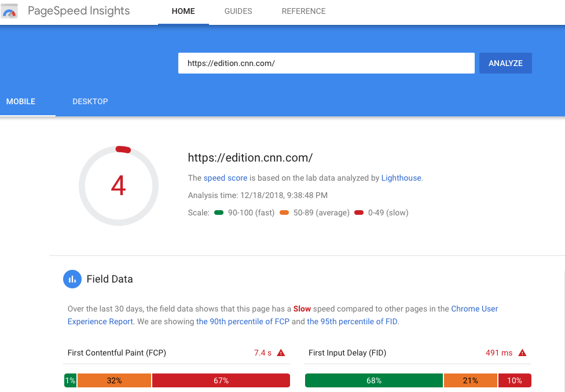Select the MOBILE results tab
Screen dimensions: 565x392
click(21, 101)
